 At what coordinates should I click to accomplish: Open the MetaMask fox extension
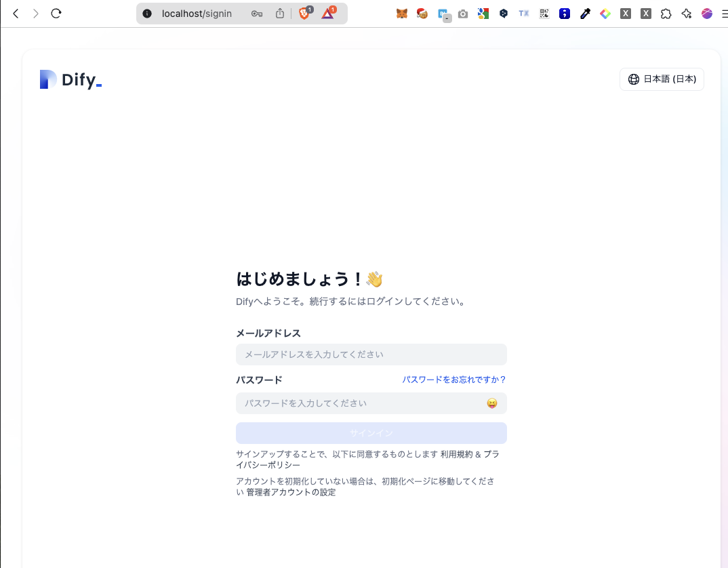[402, 13]
